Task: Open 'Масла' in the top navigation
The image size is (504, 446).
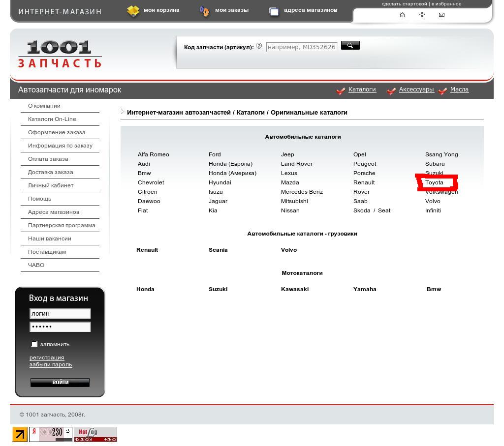Action: [x=459, y=89]
